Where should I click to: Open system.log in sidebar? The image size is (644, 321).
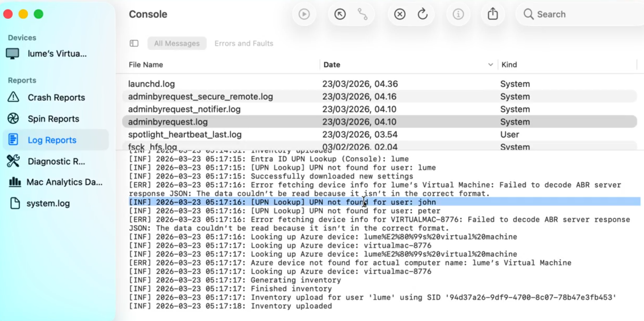[48, 203]
